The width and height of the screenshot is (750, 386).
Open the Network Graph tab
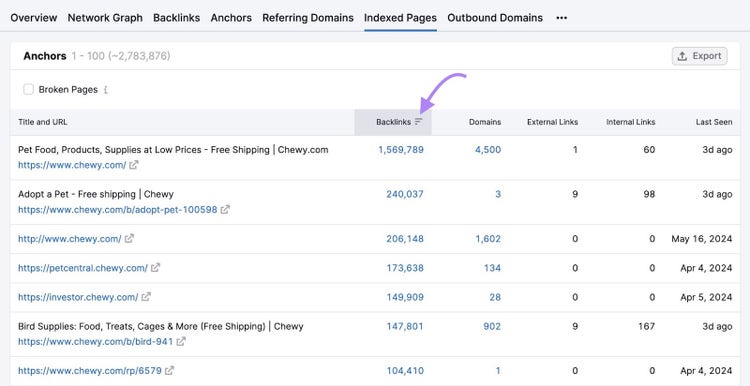[x=105, y=18]
